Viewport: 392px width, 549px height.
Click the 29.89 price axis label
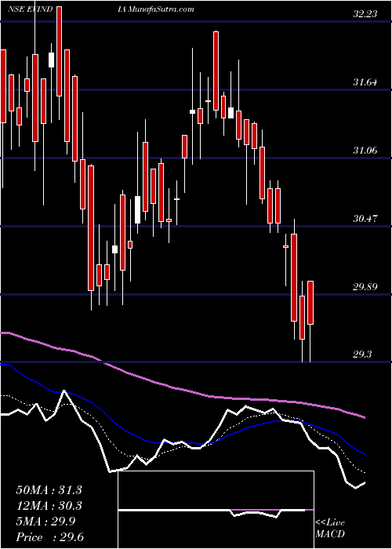(365, 287)
